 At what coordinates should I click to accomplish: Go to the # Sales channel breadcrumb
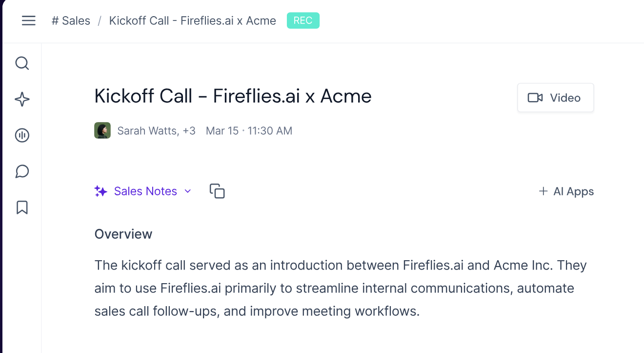71,21
